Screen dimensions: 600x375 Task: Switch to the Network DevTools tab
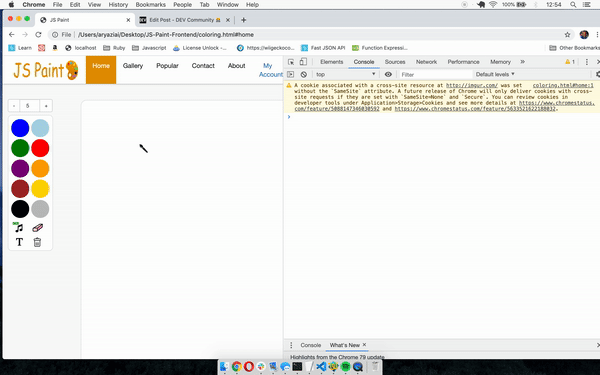click(x=426, y=62)
